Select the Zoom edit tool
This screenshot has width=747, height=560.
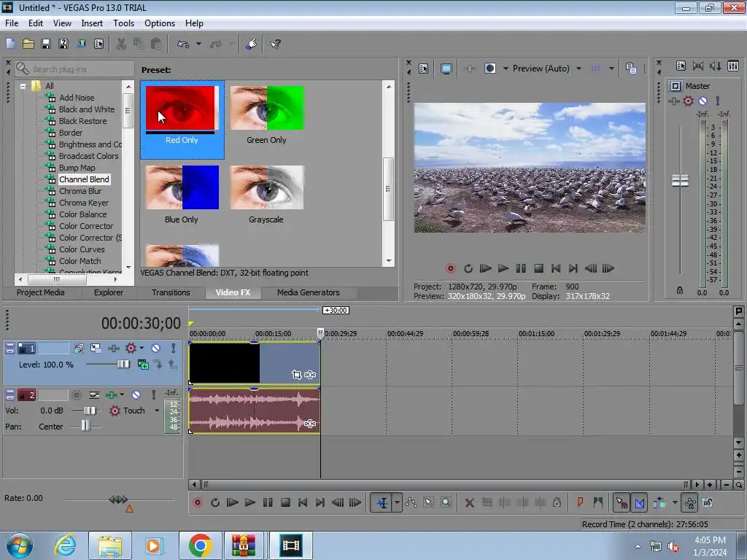tap(446, 502)
